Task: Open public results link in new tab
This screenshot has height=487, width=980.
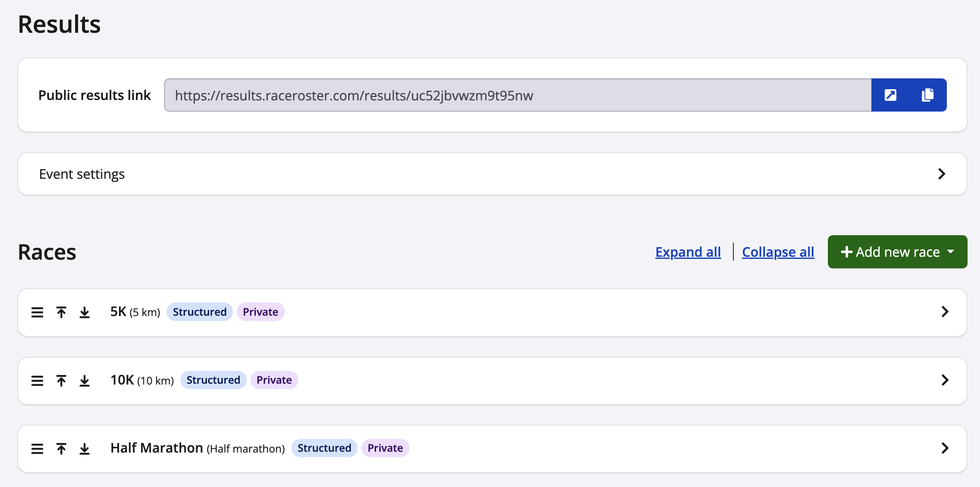Action: [x=890, y=95]
